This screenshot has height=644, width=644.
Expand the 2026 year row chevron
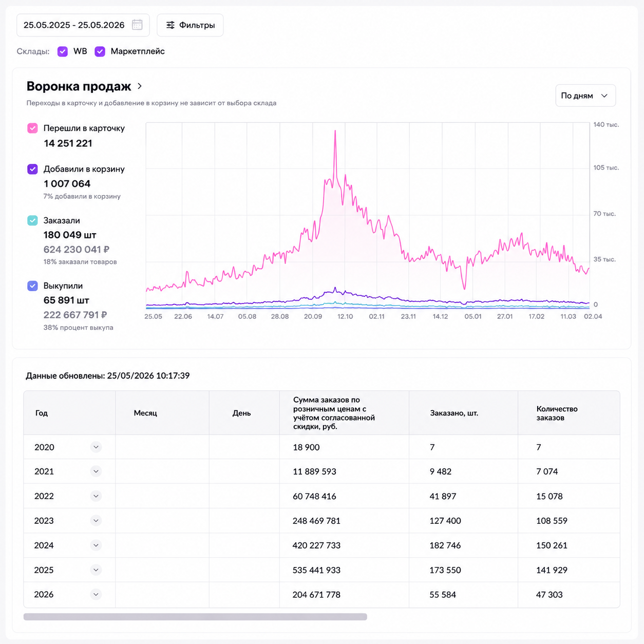click(x=96, y=594)
